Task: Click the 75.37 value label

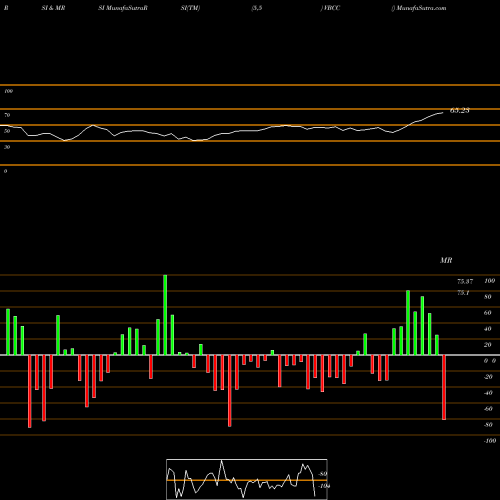Action: pyautogui.click(x=465, y=282)
